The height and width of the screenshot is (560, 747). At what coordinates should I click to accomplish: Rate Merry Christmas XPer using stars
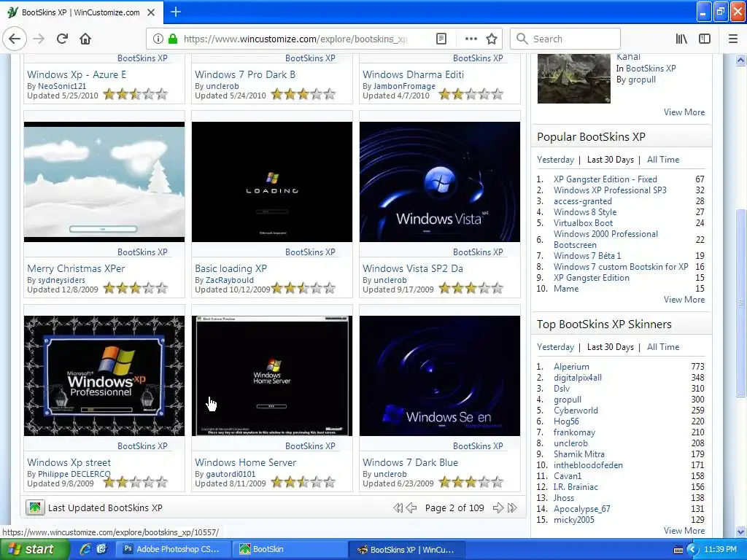coord(136,288)
